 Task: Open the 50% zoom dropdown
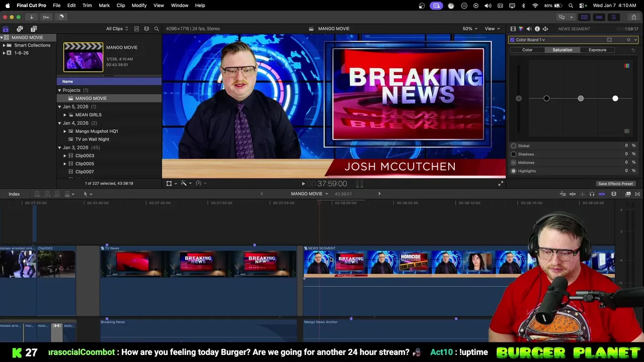[470, 29]
